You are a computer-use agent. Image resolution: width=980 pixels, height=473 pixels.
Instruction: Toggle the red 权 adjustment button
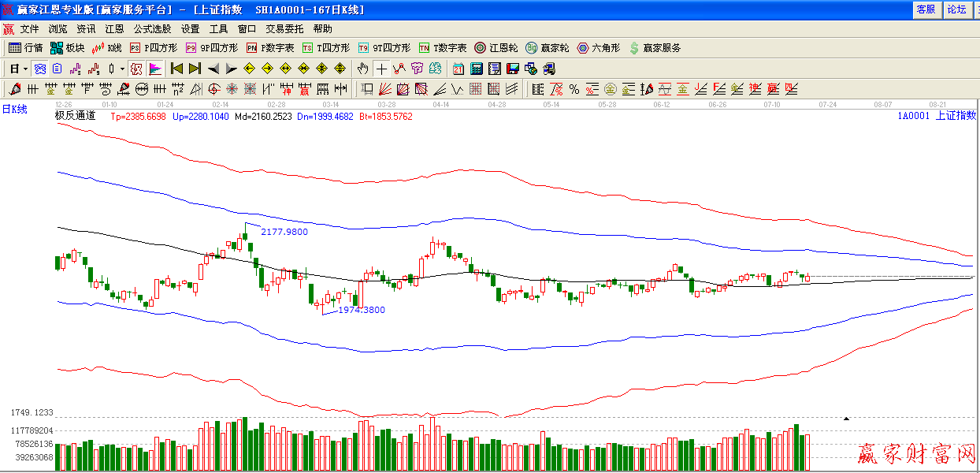(x=136, y=69)
